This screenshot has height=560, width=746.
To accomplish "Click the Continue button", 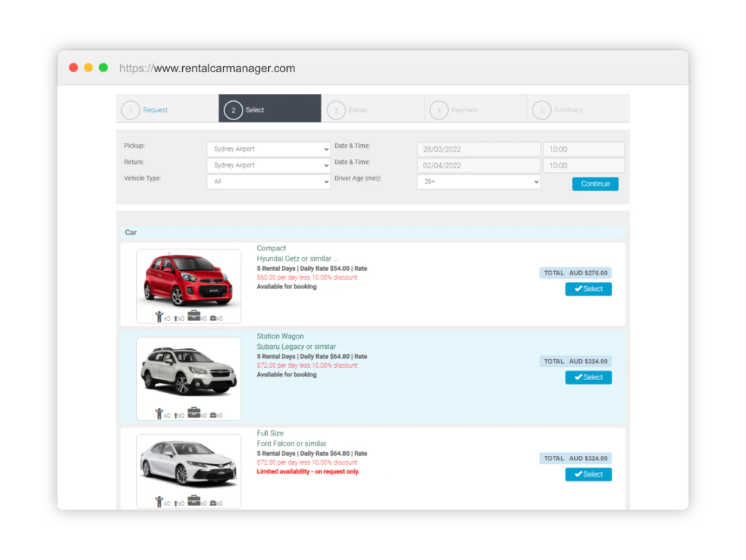I will (595, 184).
